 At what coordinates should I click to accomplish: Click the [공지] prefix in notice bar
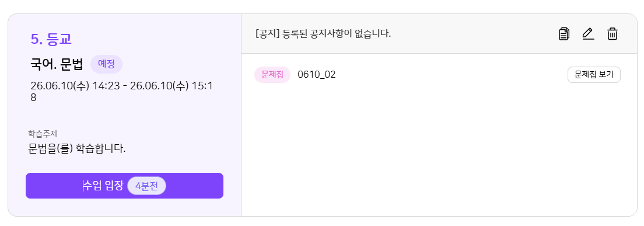(x=267, y=34)
